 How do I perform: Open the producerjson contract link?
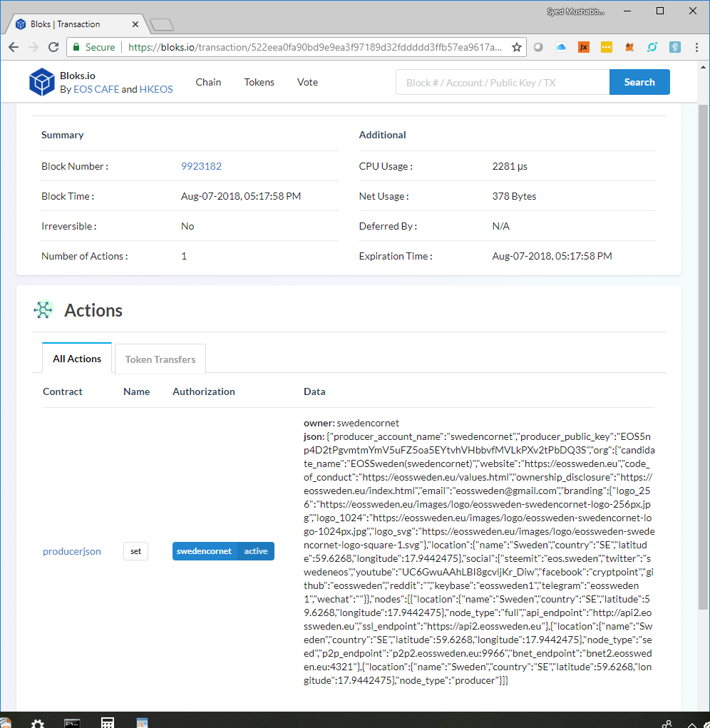tap(72, 551)
